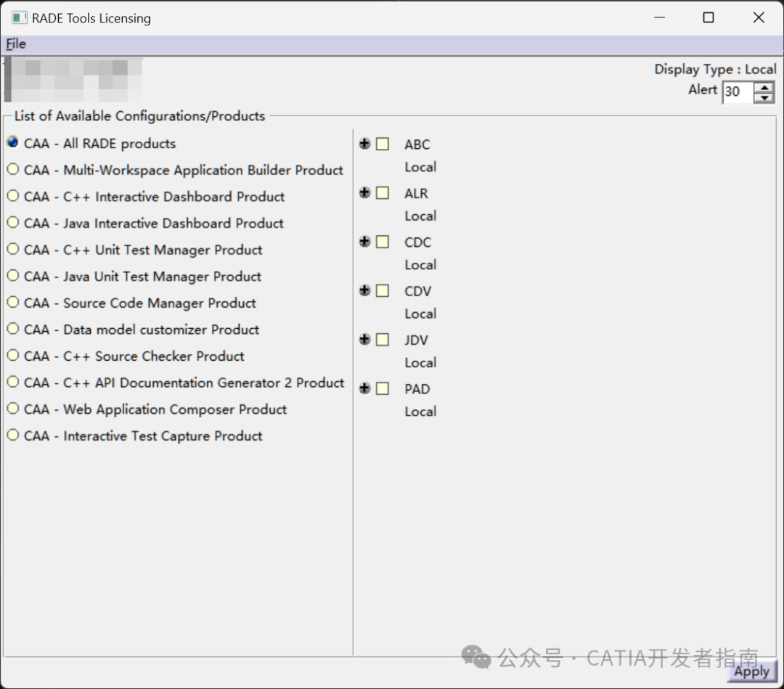Image resolution: width=784 pixels, height=689 pixels.
Task: Pick CAA - Data model customizer Product
Action: coord(13,329)
